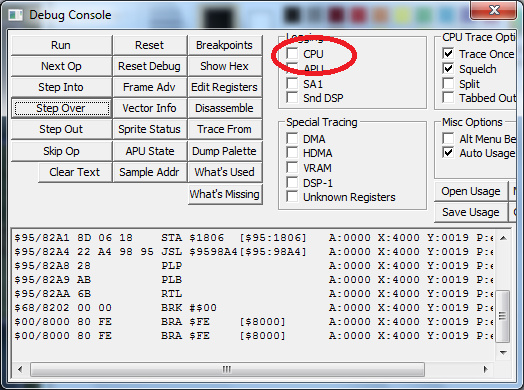The height and width of the screenshot is (390, 524).
Task: Click the Debug Console window icon
Action: [15, 15]
